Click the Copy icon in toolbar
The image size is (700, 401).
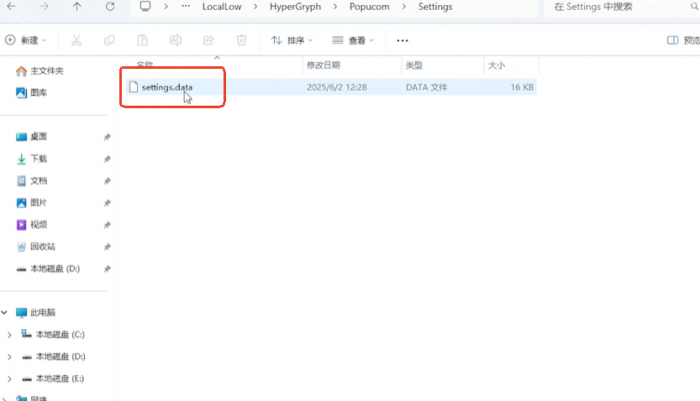109,41
